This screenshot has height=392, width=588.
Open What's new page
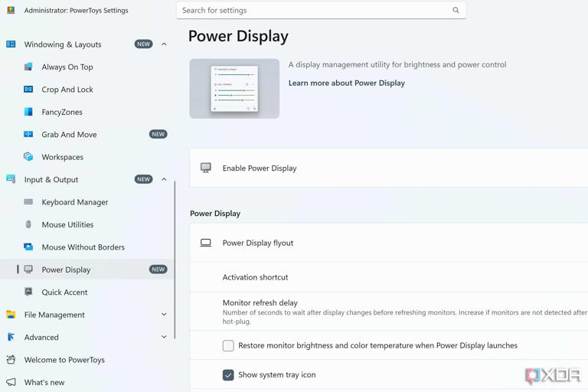[x=87, y=382]
